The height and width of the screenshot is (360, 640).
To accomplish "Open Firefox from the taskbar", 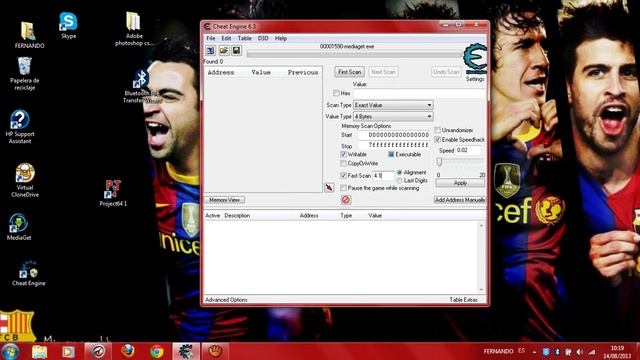I will pyautogui.click(x=128, y=351).
